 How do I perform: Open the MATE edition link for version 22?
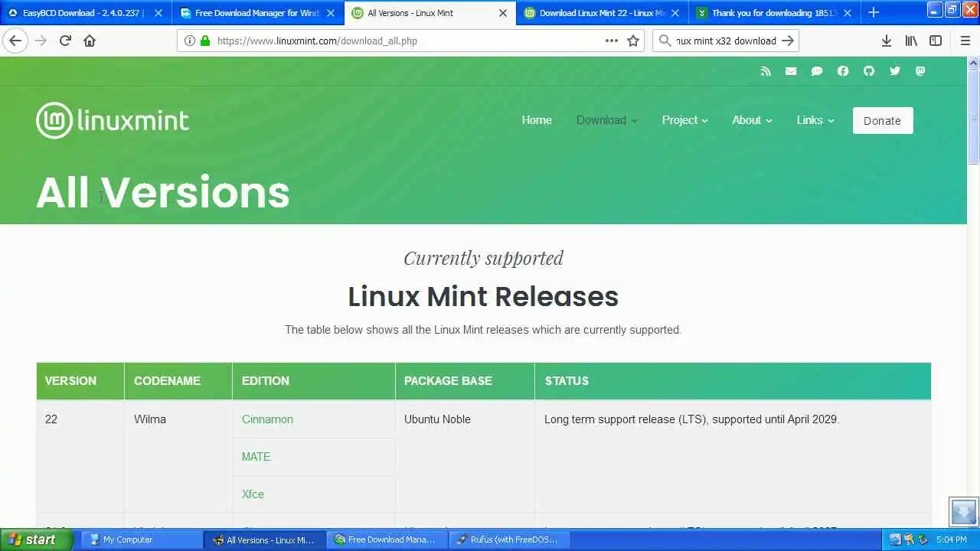tap(256, 457)
